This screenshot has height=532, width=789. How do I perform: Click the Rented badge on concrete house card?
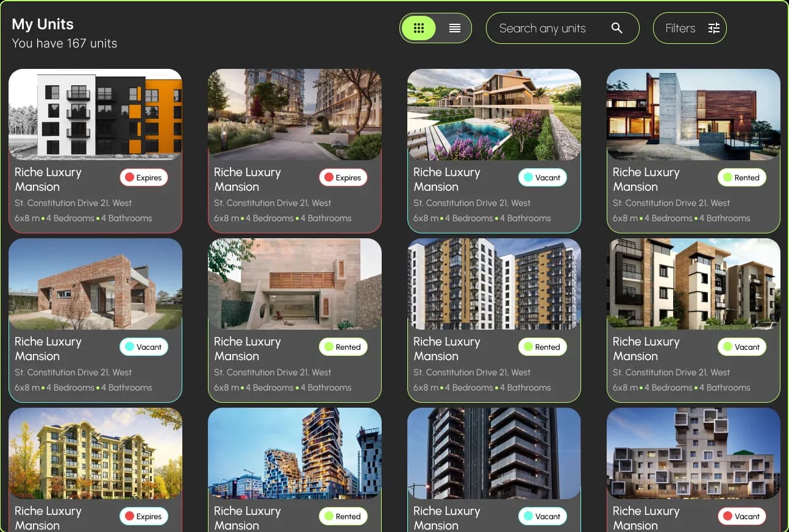(343, 347)
